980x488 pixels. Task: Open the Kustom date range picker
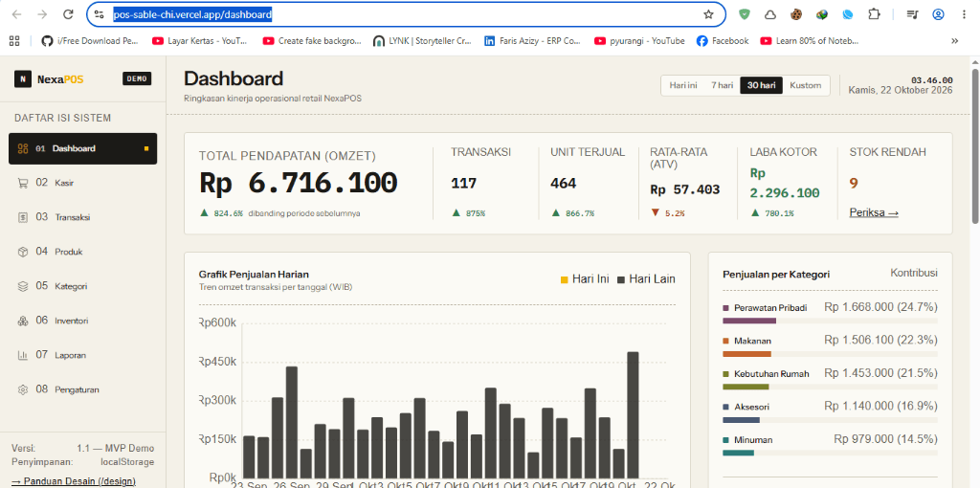(x=806, y=85)
